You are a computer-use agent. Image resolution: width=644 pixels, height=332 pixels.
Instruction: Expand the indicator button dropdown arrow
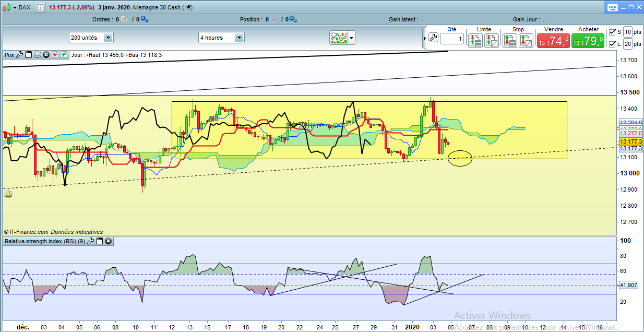pos(352,38)
